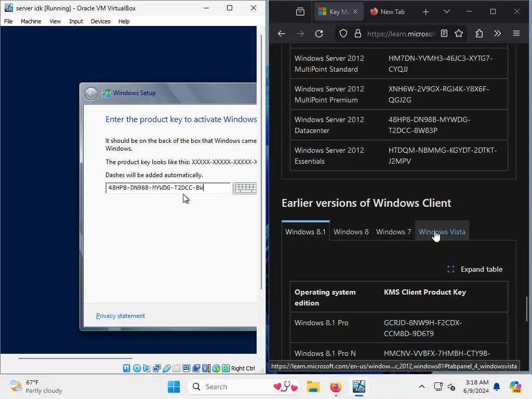The image size is (532, 399).
Task: Click the back arrow in Windows Setup dialog
Action: pos(91,94)
